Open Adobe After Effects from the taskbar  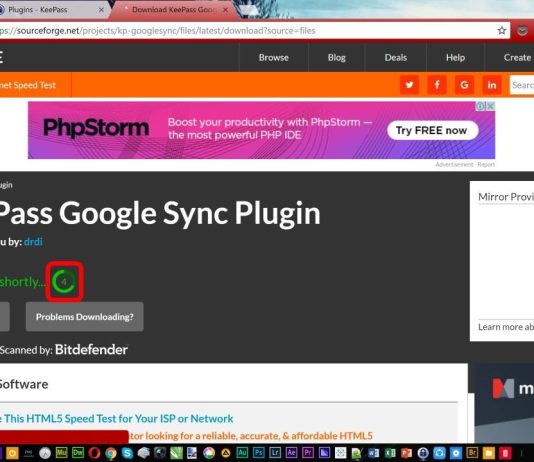[291, 453]
